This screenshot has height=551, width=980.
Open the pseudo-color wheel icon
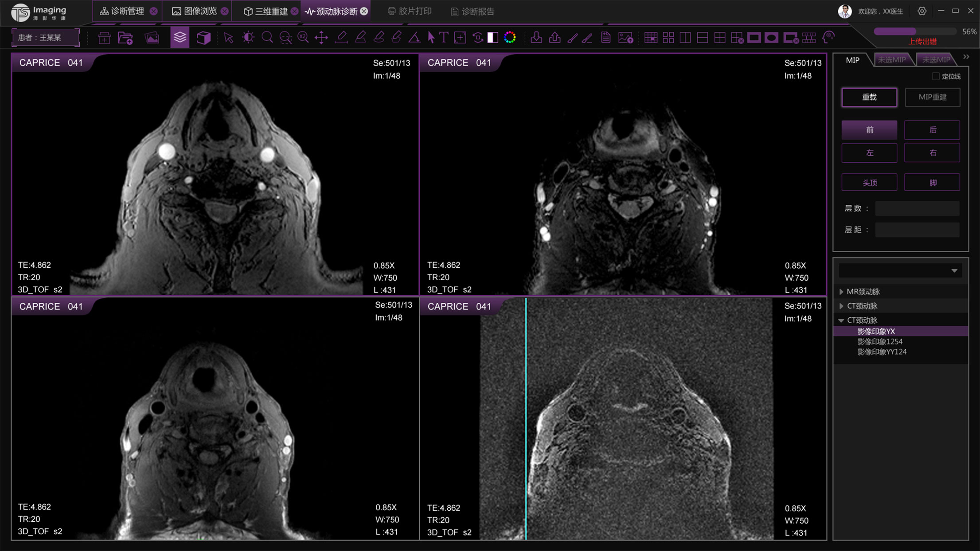[x=510, y=38]
